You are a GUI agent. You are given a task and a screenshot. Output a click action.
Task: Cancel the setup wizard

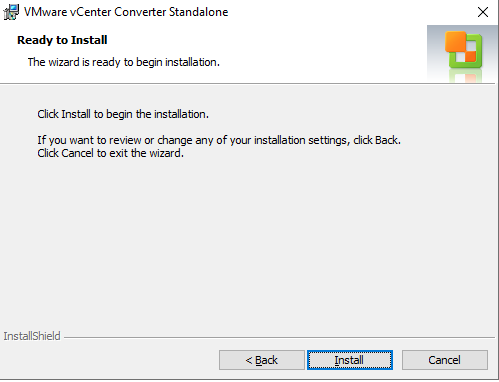pyautogui.click(x=445, y=360)
